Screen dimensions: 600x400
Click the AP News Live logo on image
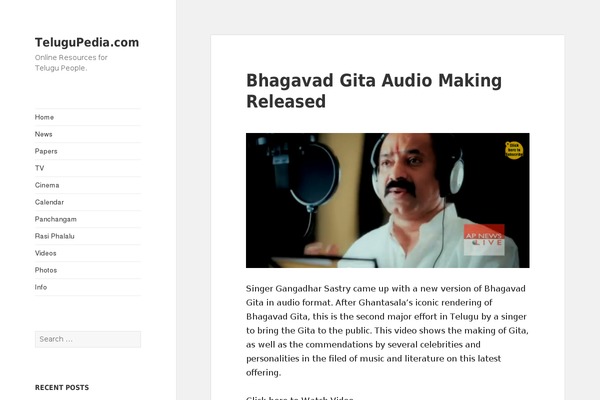click(484, 240)
